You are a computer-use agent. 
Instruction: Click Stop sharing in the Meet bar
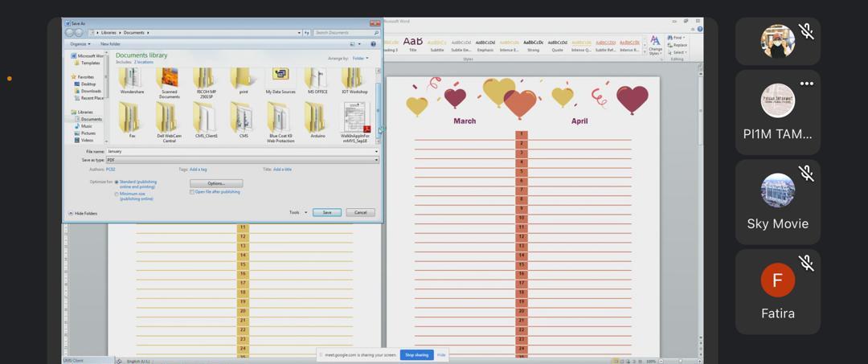point(417,354)
